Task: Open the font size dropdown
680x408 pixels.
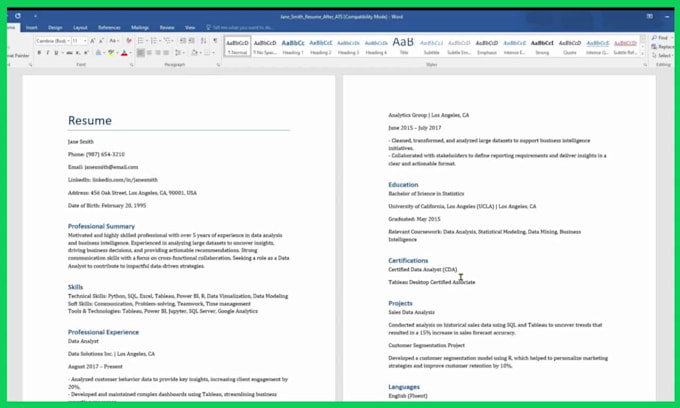Action: coord(85,41)
